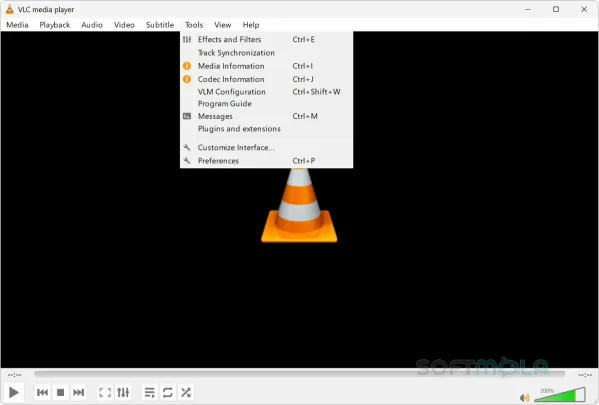Open the View menu
Screen dimensions: 599x405
point(222,25)
